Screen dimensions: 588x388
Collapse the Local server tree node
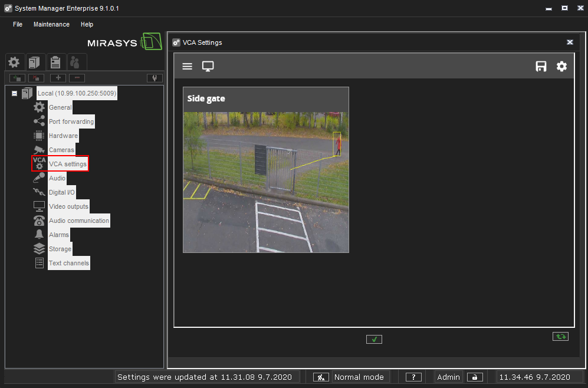click(14, 93)
